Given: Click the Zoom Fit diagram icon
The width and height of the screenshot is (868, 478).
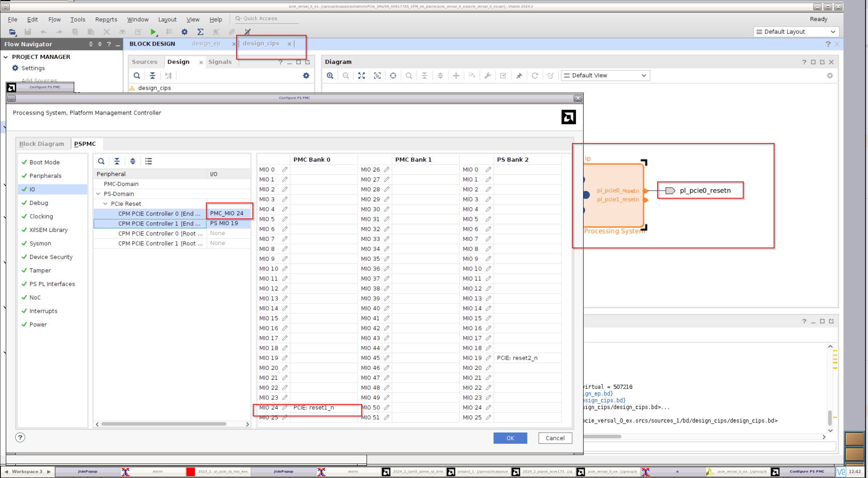Looking at the screenshot, I should 361,75.
